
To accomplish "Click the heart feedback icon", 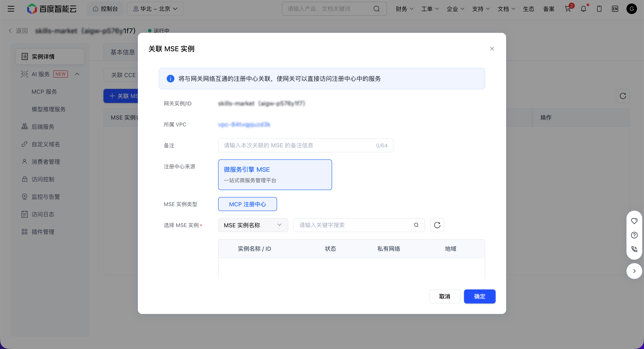I will pyautogui.click(x=634, y=221).
